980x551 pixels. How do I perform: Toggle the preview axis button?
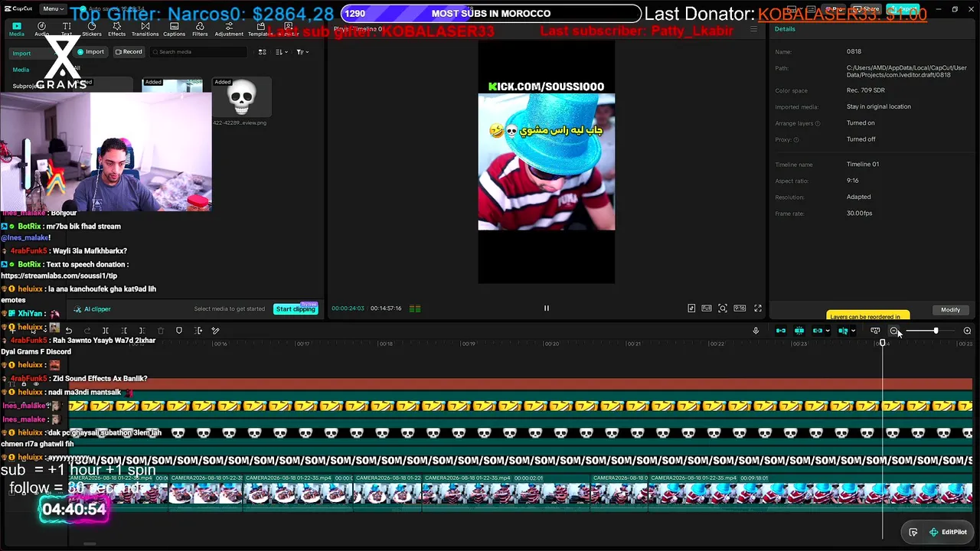click(843, 331)
